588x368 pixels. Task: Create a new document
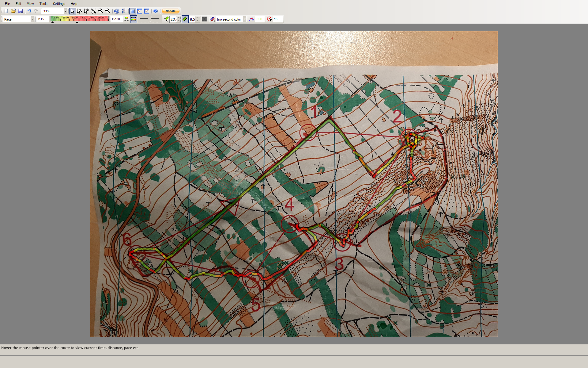[6, 11]
